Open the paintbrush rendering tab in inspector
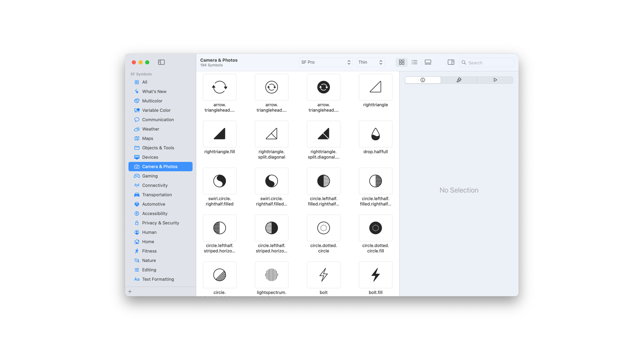644x362 pixels. point(459,80)
